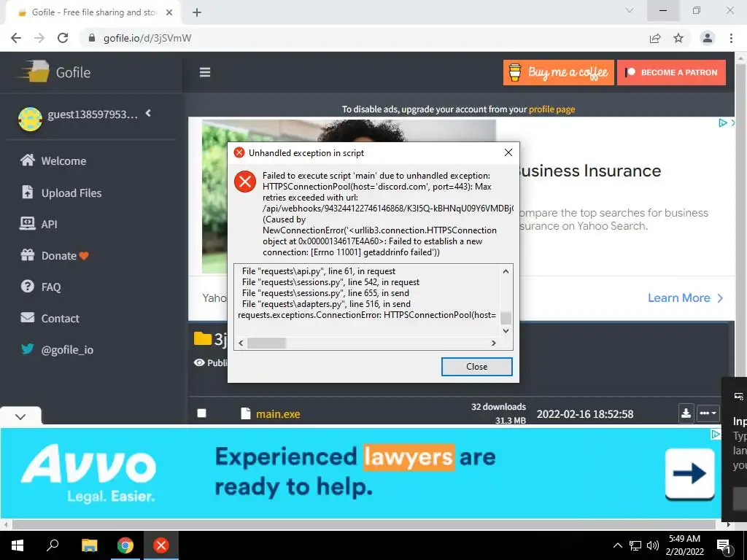Open the @gofile_io Twitter link
This screenshot has height=560, width=747.
click(x=57, y=349)
